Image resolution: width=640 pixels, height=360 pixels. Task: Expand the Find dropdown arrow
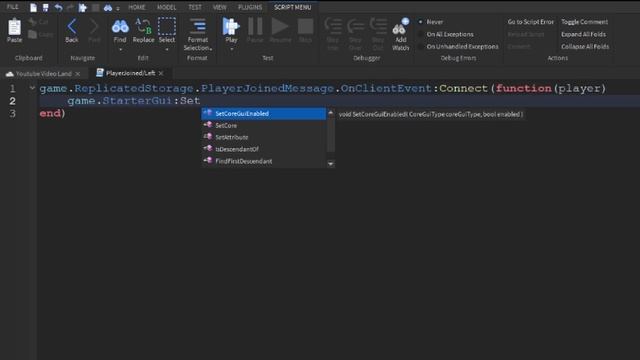click(120, 49)
